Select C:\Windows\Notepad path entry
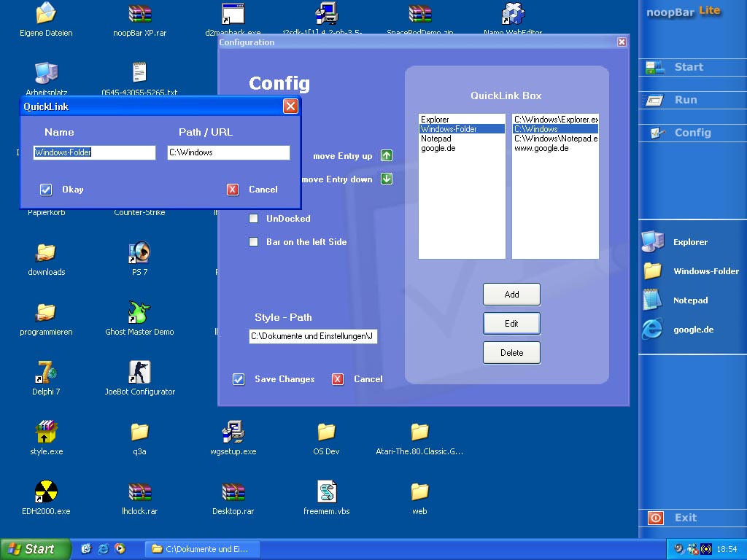 click(555, 139)
